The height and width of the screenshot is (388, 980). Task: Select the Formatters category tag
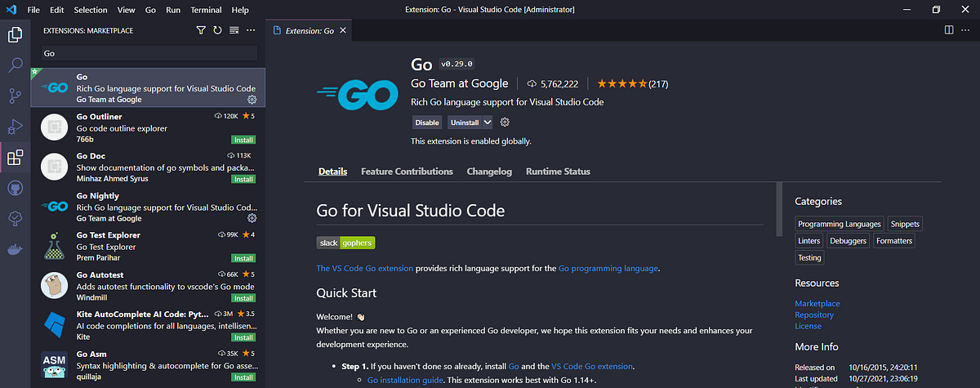pos(893,241)
